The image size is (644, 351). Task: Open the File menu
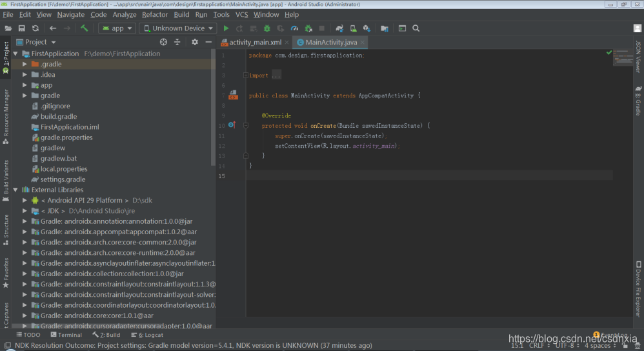click(x=8, y=14)
